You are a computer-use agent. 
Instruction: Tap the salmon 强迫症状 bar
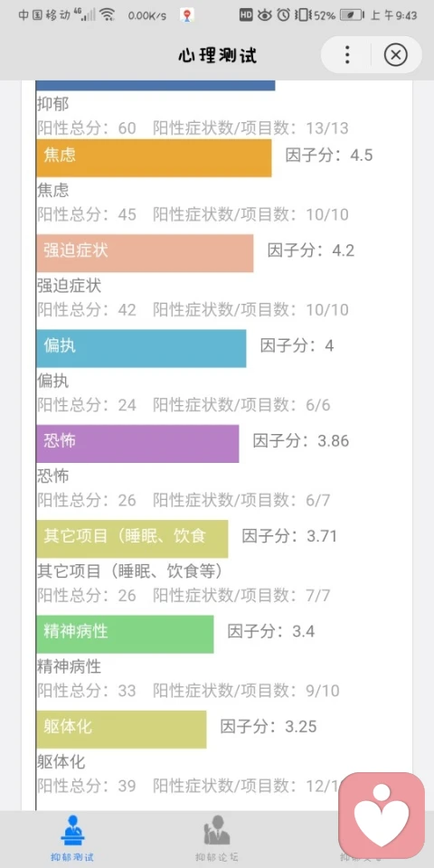145,253
